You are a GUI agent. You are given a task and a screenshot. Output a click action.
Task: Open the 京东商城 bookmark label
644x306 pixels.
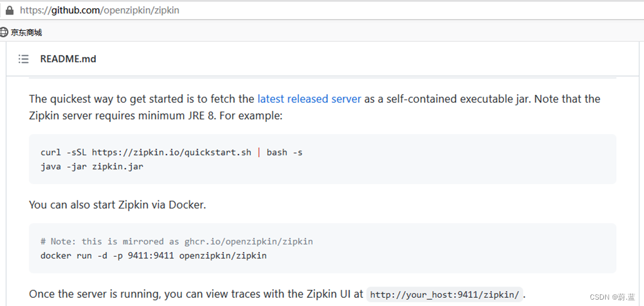tap(26, 33)
